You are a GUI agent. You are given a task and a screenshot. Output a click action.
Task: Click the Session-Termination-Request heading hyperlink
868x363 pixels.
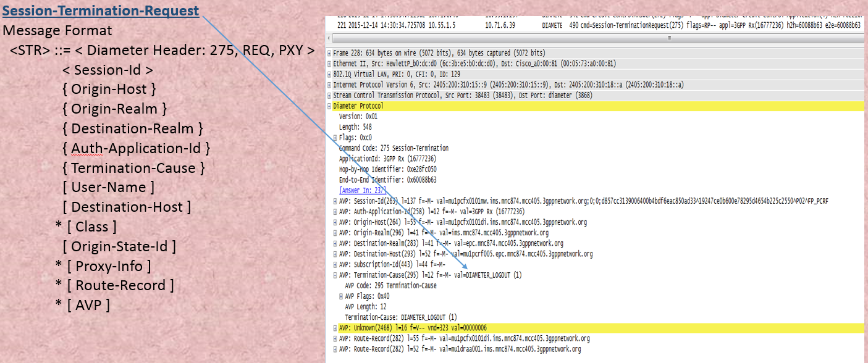click(x=99, y=10)
